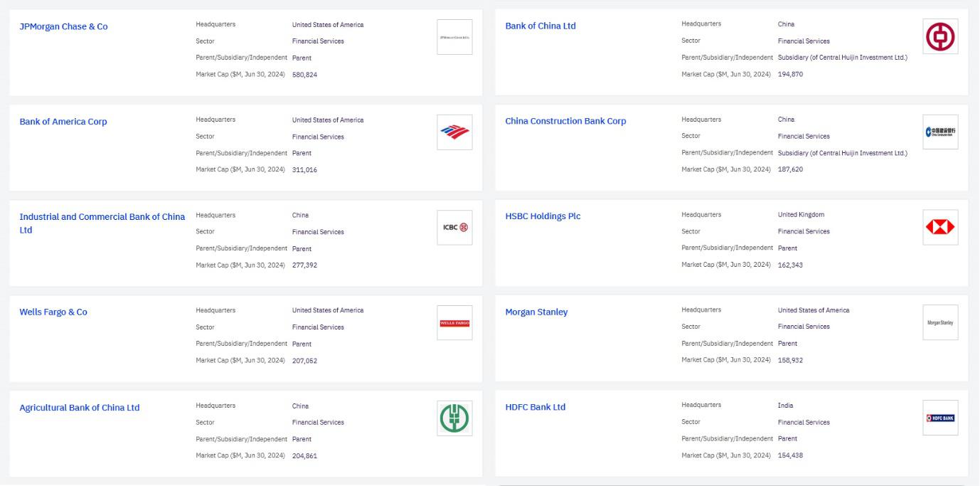Open the Bank of China Ltd link
The height and width of the screenshot is (486, 980).
coord(540,26)
